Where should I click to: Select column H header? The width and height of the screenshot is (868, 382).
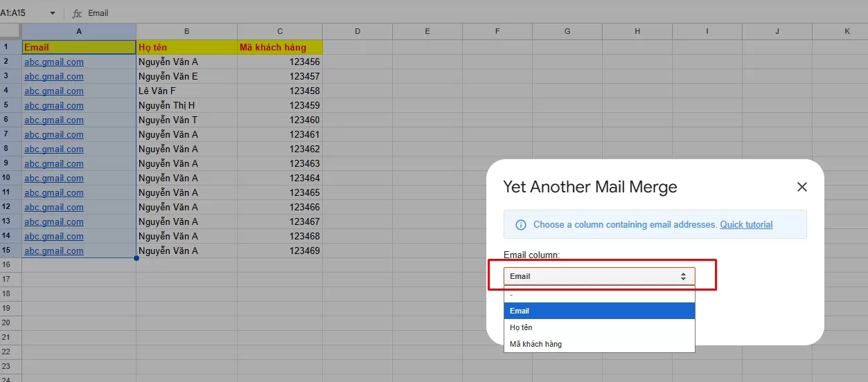(637, 31)
